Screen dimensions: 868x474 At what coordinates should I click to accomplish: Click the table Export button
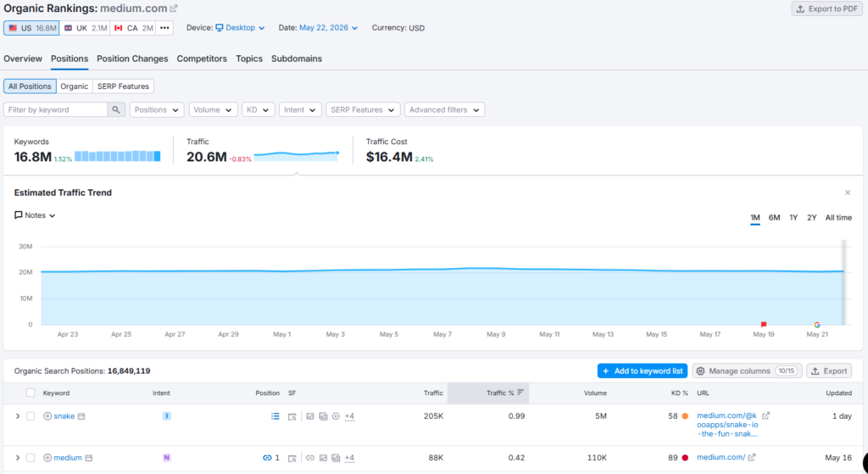(829, 371)
